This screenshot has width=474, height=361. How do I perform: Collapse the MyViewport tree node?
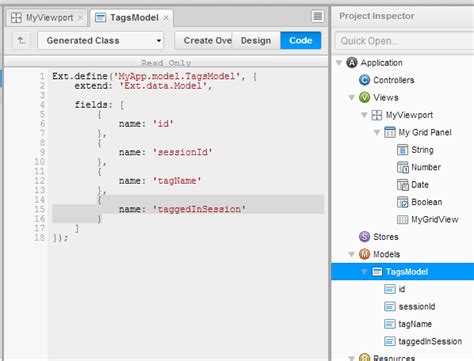click(x=364, y=115)
